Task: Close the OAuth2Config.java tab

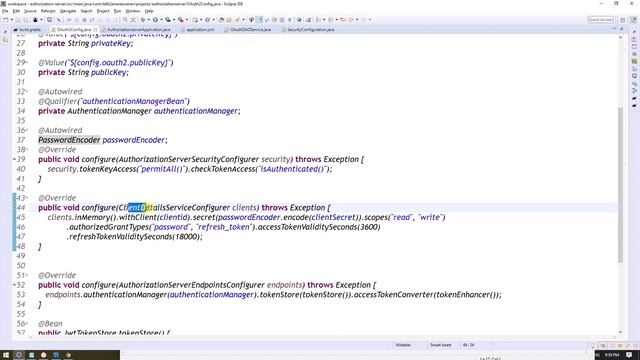Action: (95, 30)
